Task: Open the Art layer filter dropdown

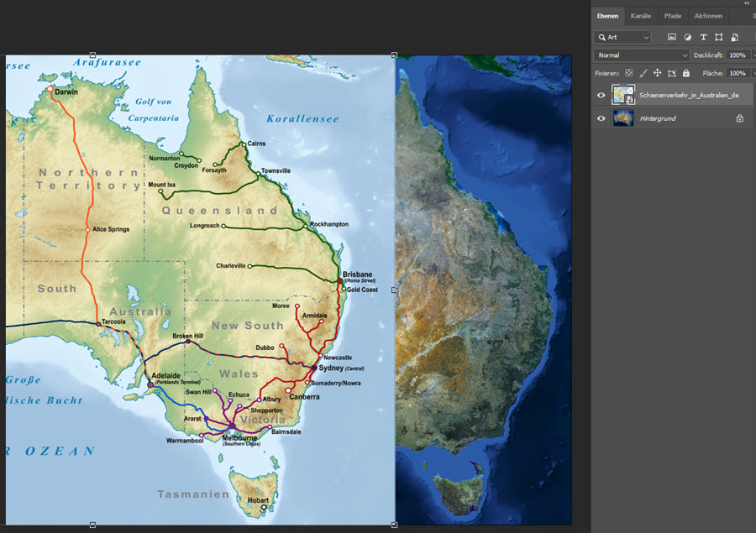Action: (623, 37)
